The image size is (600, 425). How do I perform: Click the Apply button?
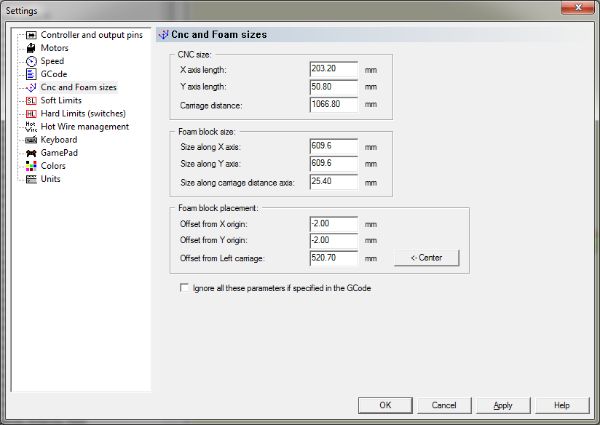pos(503,405)
